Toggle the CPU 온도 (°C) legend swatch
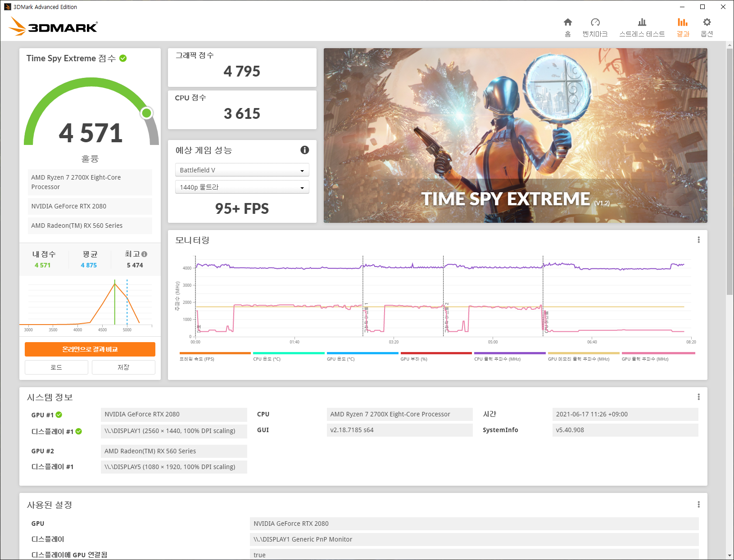This screenshot has height=560, width=734. [x=289, y=353]
